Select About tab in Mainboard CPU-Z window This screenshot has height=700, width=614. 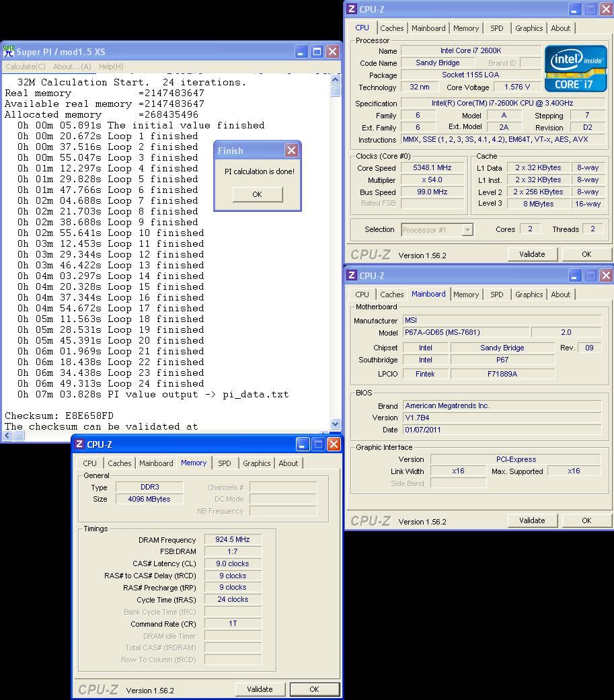coord(560,295)
